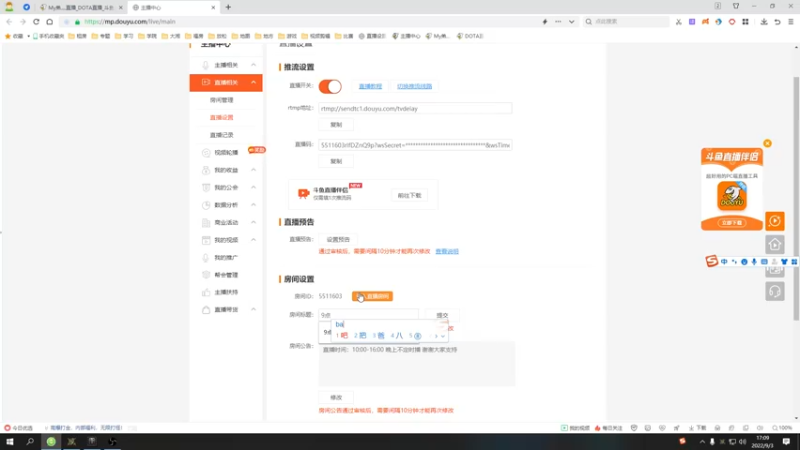The height and width of the screenshot is (450, 800).
Task: Open the sidebar item with the thumbs-up icon
Action: 226,292
